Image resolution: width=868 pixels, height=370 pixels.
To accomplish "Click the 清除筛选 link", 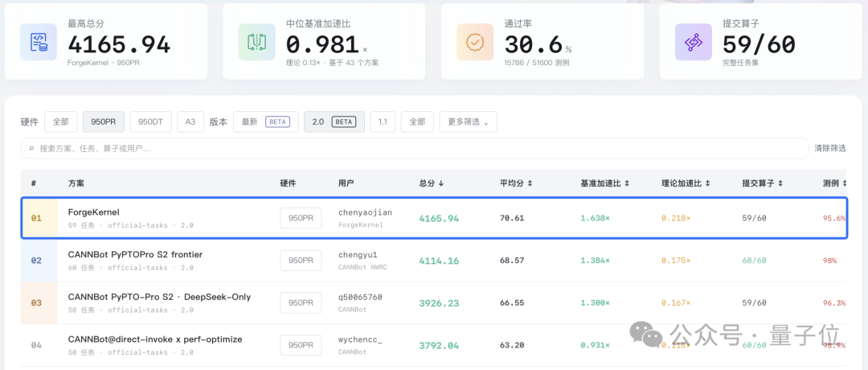I will [829, 149].
